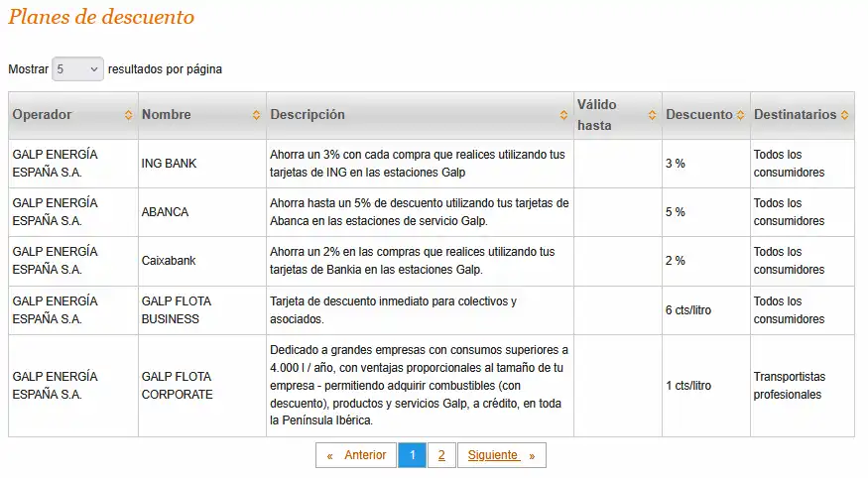
Task: Click the Descripción column header label
Action: pyautogui.click(x=308, y=114)
